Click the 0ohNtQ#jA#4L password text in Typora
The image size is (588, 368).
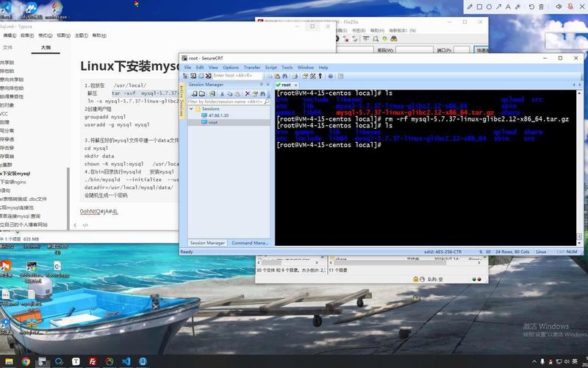(99, 211)
